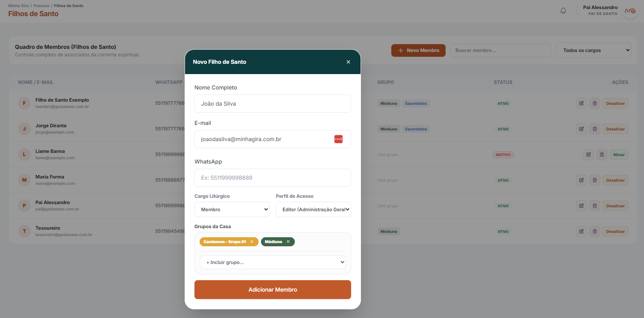Open Perfil de Acesso dropdown

pyautogui.click(x=313, y=210)
